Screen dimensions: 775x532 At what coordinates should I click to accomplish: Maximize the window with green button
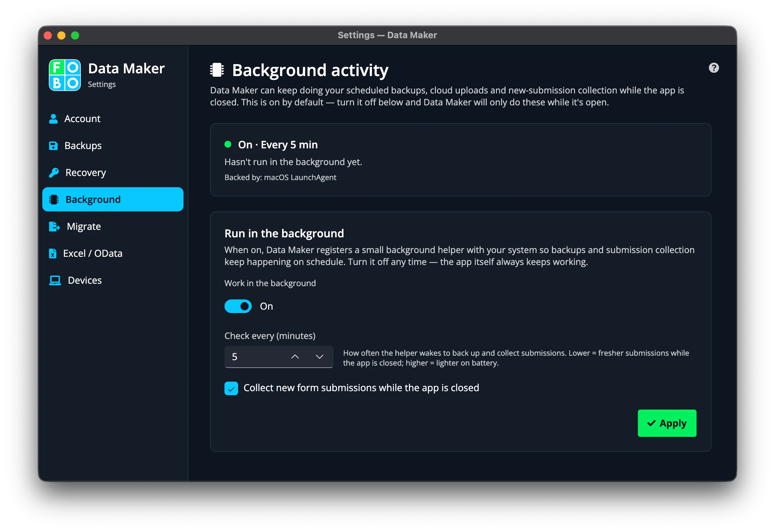(75, 35)
